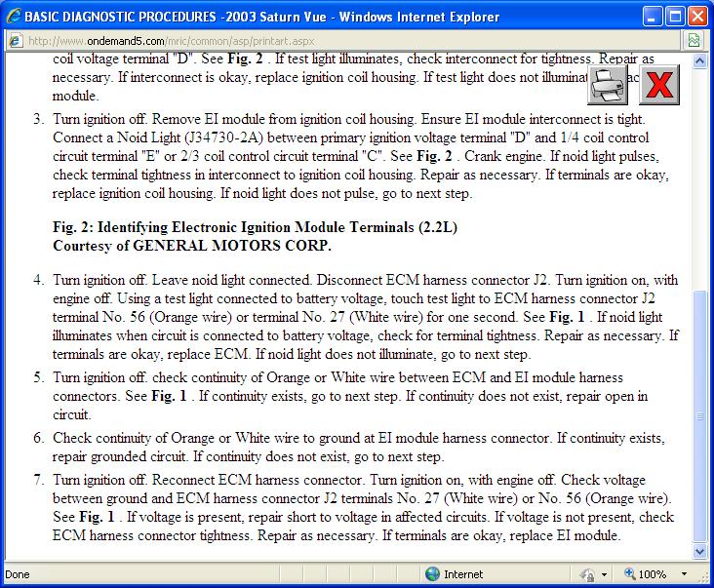This screenshot has height=588, width=714.
Task: Minimize the Internet Explorer window
Action: 653,17
